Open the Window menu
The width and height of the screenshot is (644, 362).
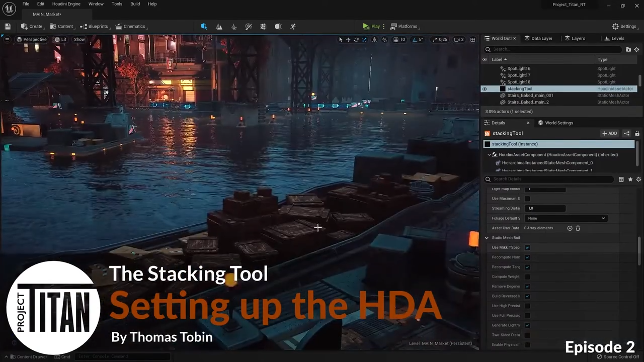[96, 4]
